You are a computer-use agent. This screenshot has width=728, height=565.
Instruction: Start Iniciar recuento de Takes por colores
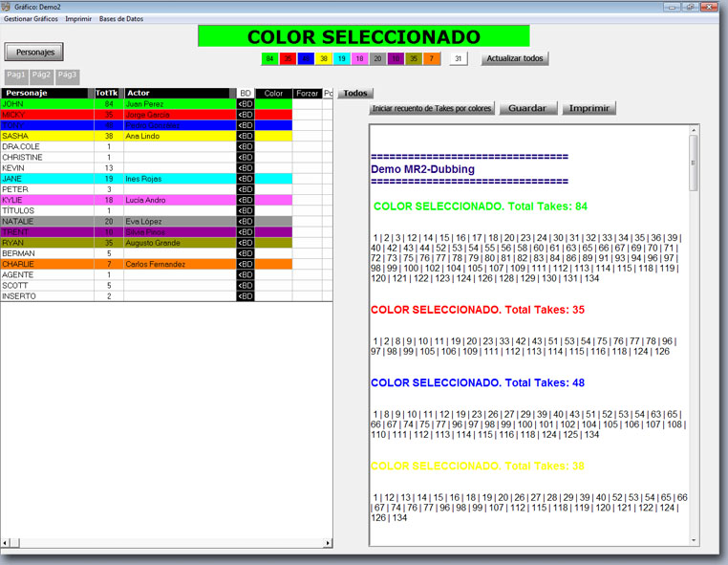[x=432, y=108]
